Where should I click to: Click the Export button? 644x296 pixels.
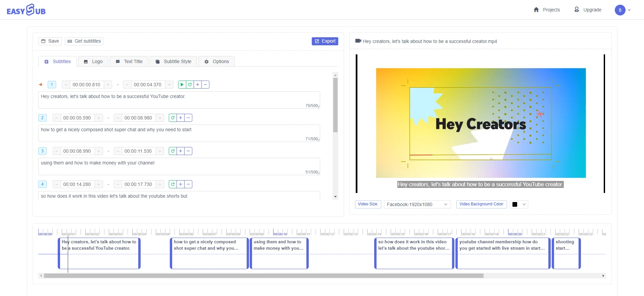[x=325, y=41]
